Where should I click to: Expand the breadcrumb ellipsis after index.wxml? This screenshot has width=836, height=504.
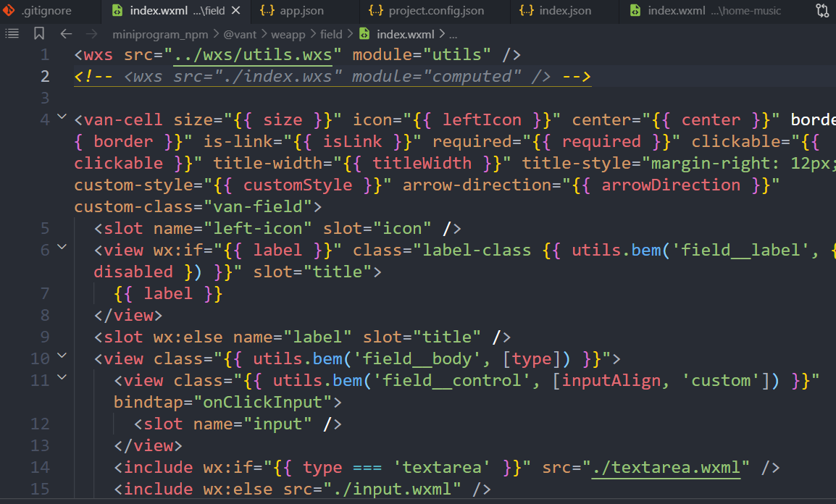453,34
